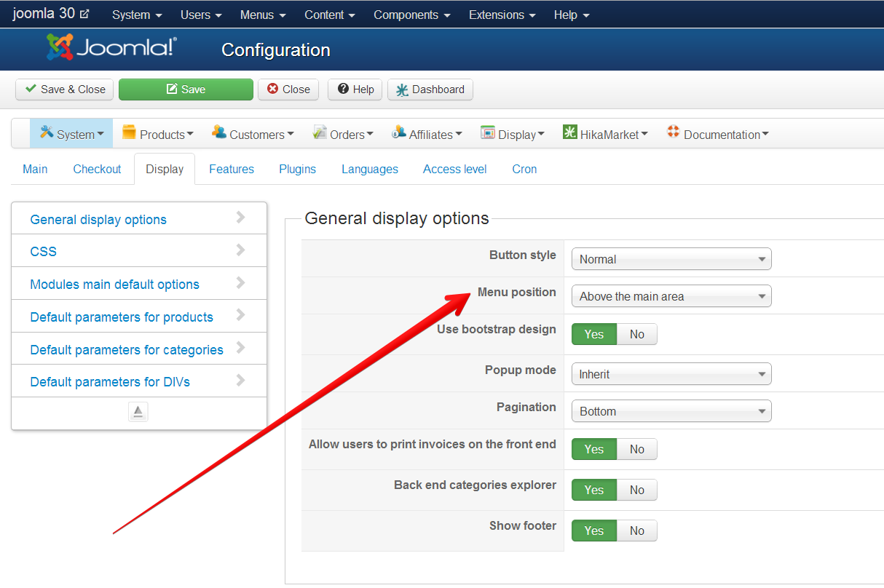The height and width of the screenshot is (588, 884).
Task: Open Documentation menu with lifebuoy icon
Action: coord(717,134)
